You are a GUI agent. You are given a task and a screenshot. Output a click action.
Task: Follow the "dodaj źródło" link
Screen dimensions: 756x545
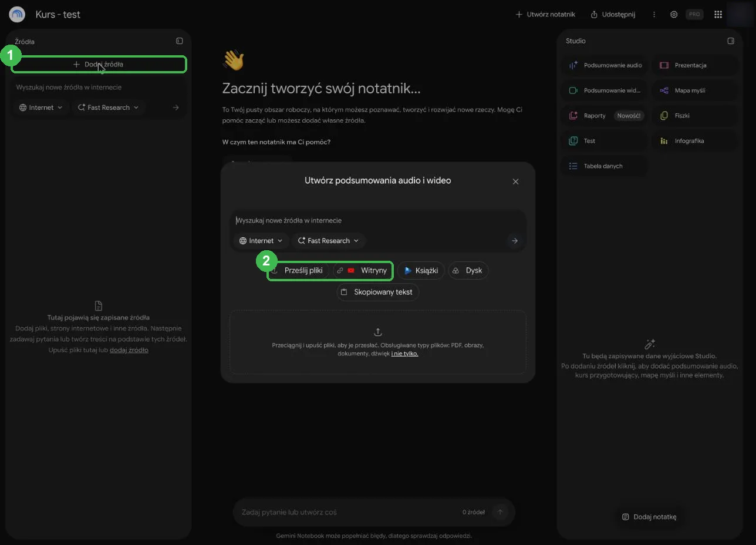coord(129,350)
